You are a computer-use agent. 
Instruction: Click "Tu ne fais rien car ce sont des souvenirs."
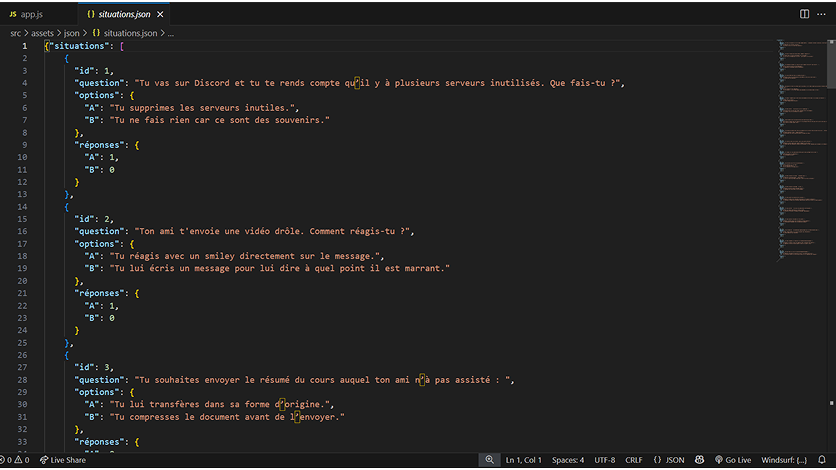(x=220, y=120)
